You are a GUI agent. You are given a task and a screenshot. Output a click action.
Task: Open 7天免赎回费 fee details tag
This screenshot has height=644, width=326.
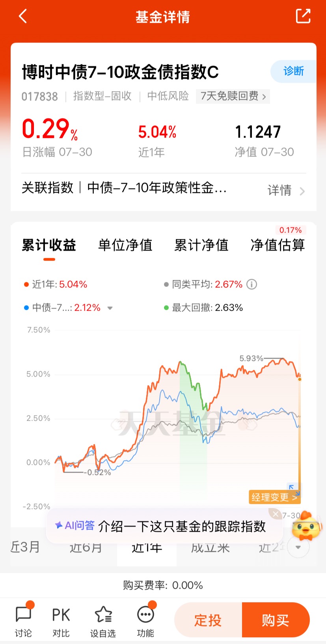tap(233, 96)
